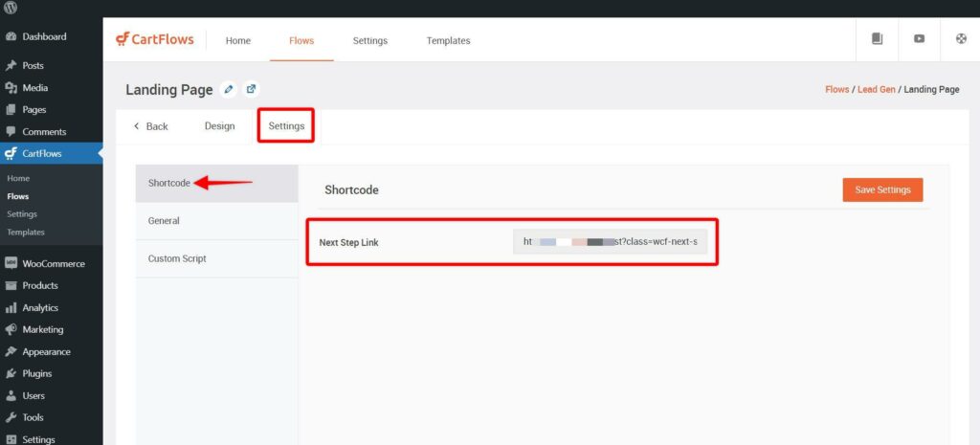
Task: Open the video tutorials icon
Action: pos(919,38)
